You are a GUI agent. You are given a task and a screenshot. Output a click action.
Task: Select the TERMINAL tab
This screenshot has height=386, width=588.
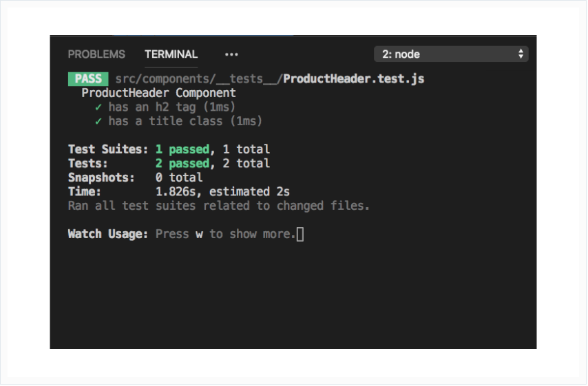[x=171, y=54]
